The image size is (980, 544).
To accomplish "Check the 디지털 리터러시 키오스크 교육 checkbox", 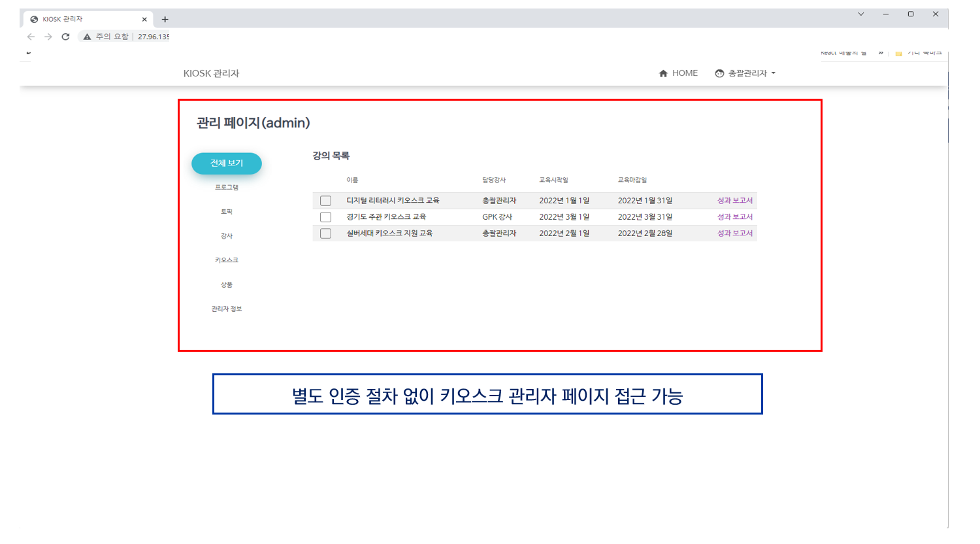I will tap(325, 201).
